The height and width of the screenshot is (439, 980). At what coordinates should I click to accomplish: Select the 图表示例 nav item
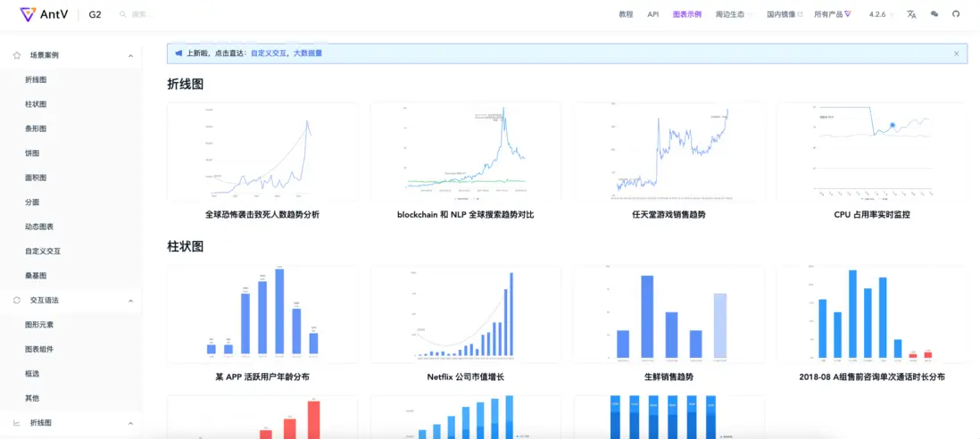(687, 13)
